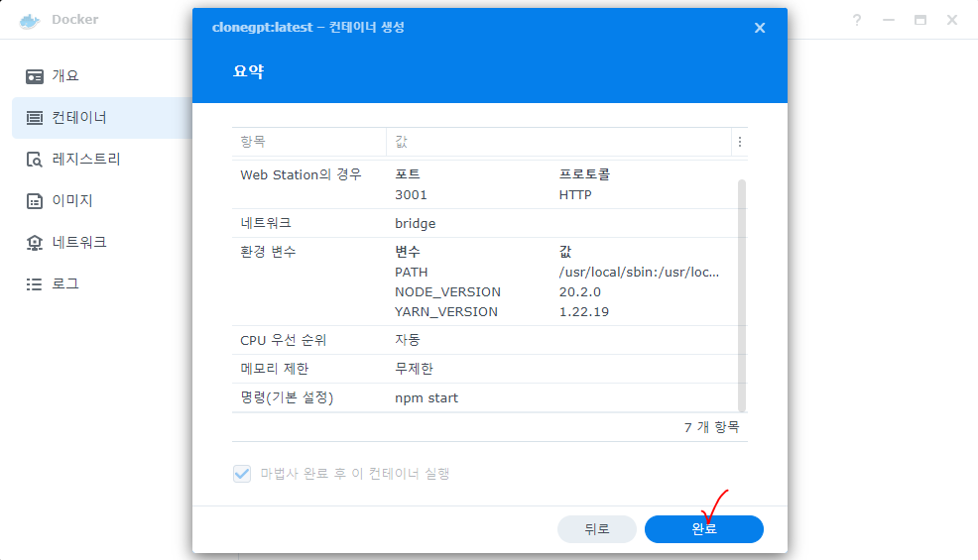Minimize the Docker window
Screen dimensions: 978x560
pos(888,20)
